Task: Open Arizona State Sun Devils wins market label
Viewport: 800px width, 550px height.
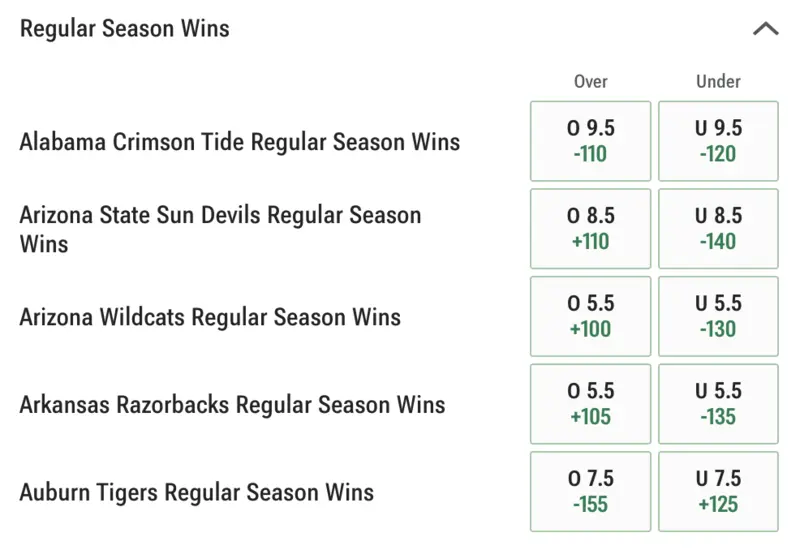Action: pyautogui.click(x=220, y=229)
